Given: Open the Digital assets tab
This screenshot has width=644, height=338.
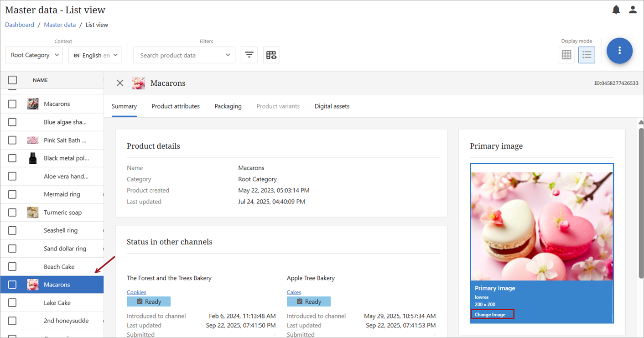Looking at the screenshot, I should click(x=332, y=106).
